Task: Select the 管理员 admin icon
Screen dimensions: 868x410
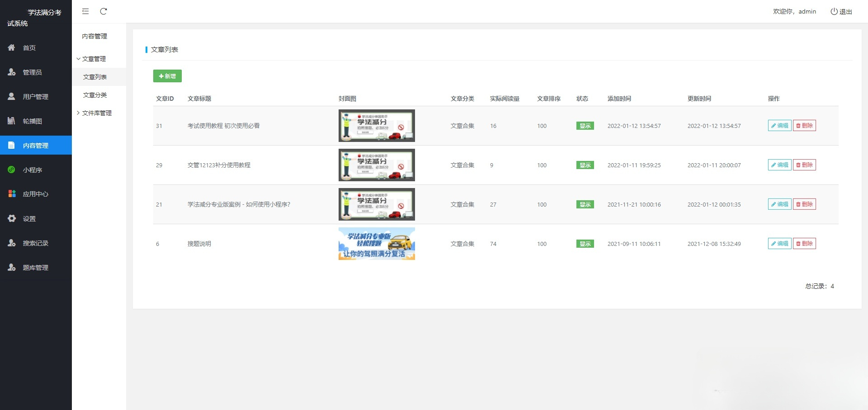Action: click(x=12, y=72)
